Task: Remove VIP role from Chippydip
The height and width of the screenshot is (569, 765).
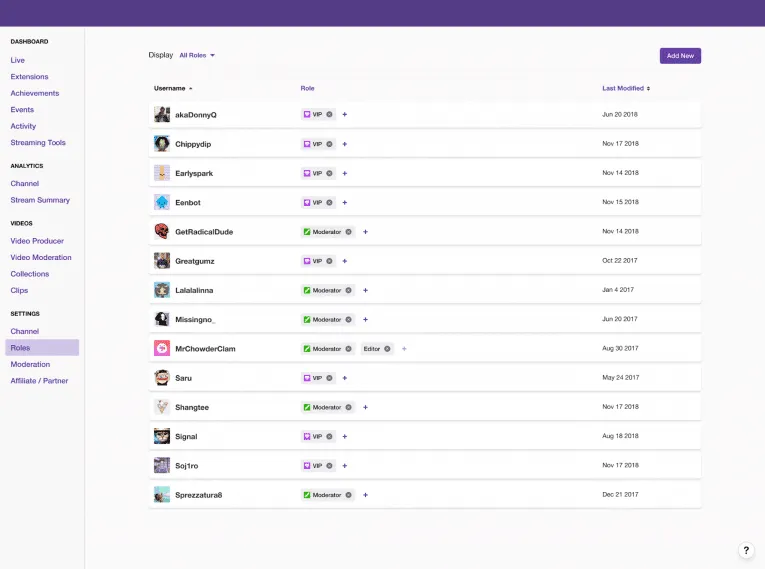Action: coord(329,144)
